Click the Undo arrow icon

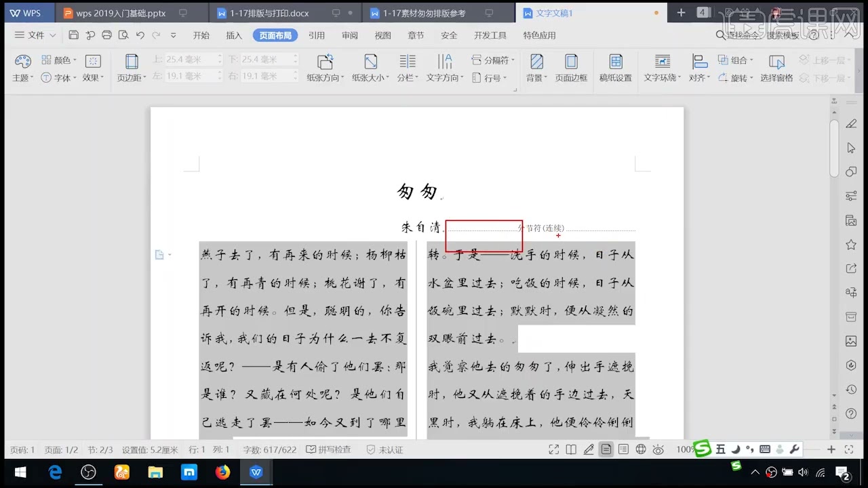tap(140, 35)
